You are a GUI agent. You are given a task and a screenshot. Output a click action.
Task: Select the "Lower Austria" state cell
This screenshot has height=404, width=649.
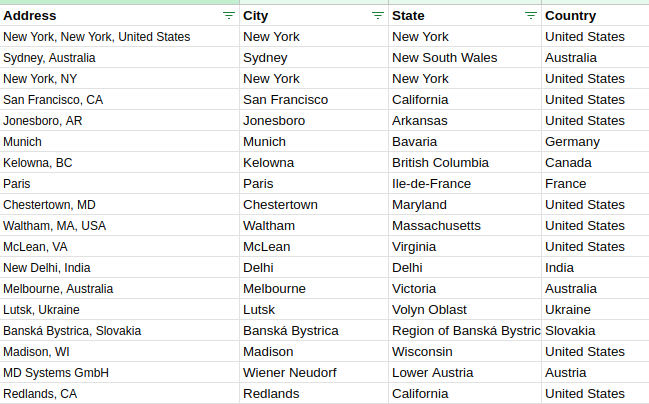[x=433, y=373]
